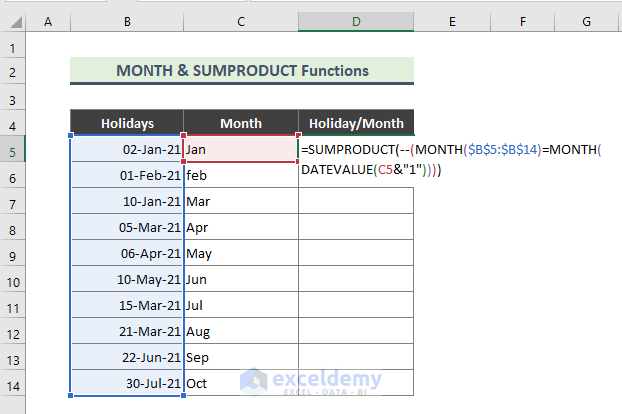Click the Holiday/Month header cell
The height and width of the screenshot is (414, 622).
(x=356, y=124)
